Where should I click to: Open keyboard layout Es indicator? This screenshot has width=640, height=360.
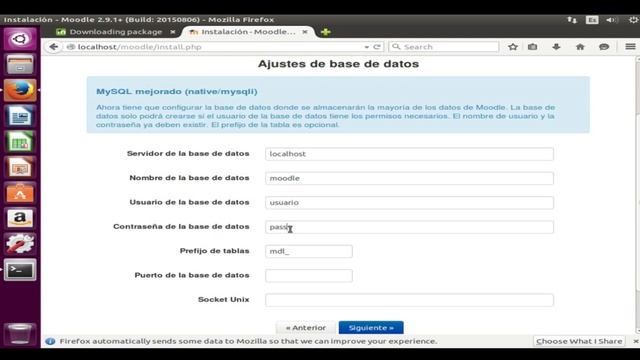pos(592,20)
